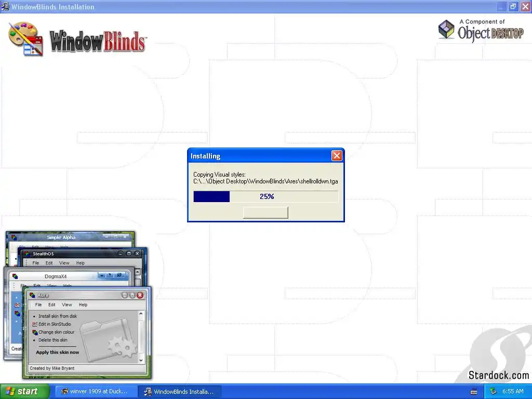This screenshot has height=399, width=532.
Task: Close the WindowBlinds Installation window
Action: click(x=526, y=6)
